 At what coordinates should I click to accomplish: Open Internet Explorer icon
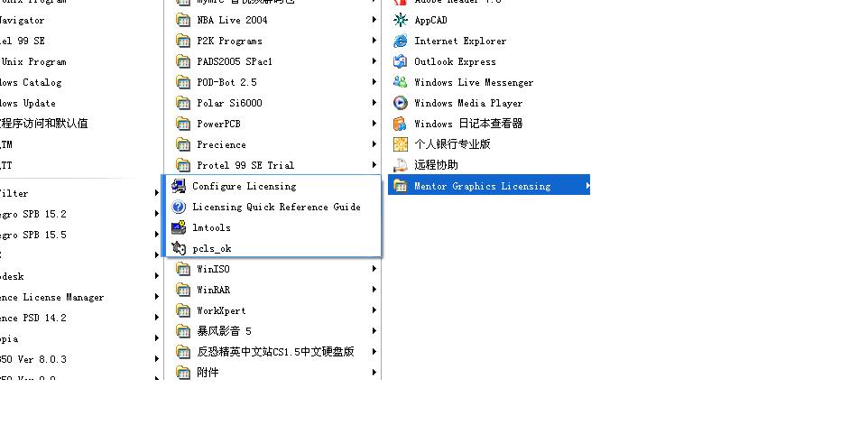click(x=401, y=41)
